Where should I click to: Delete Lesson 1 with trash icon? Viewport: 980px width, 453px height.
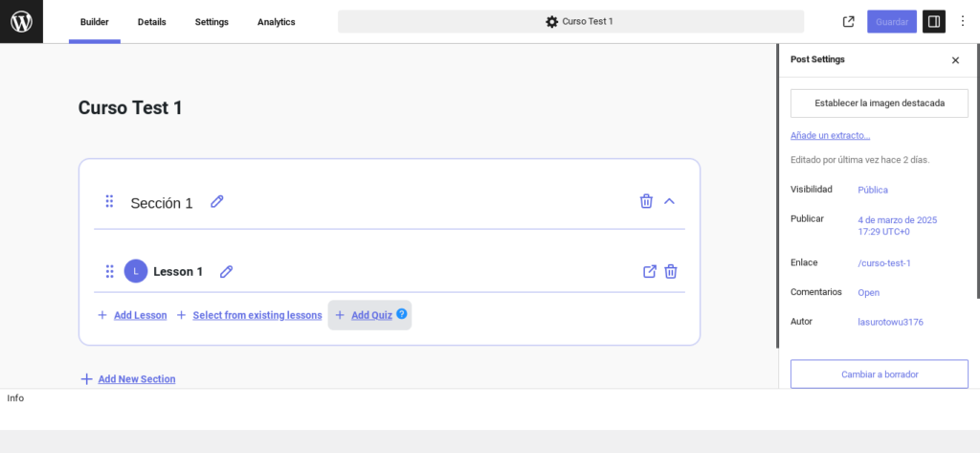point(671,272)
